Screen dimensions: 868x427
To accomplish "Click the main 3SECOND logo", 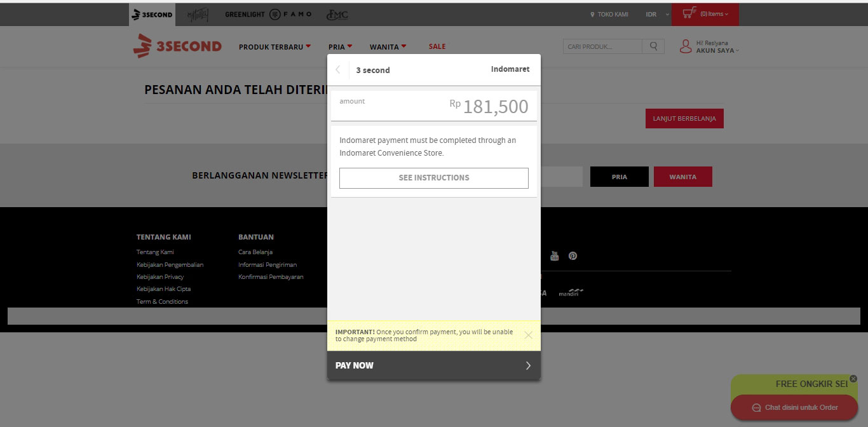I will [177, 46].
